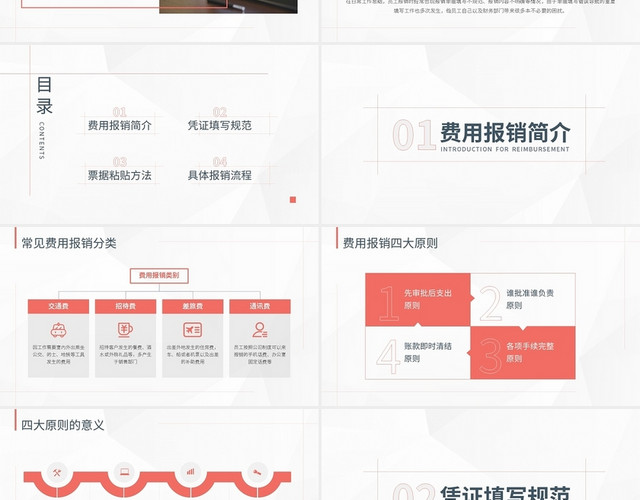Image resolution: width=640 pixels, height=500 pixels.
Task: Click the 交通费 red header
Action: click(58, 306)
